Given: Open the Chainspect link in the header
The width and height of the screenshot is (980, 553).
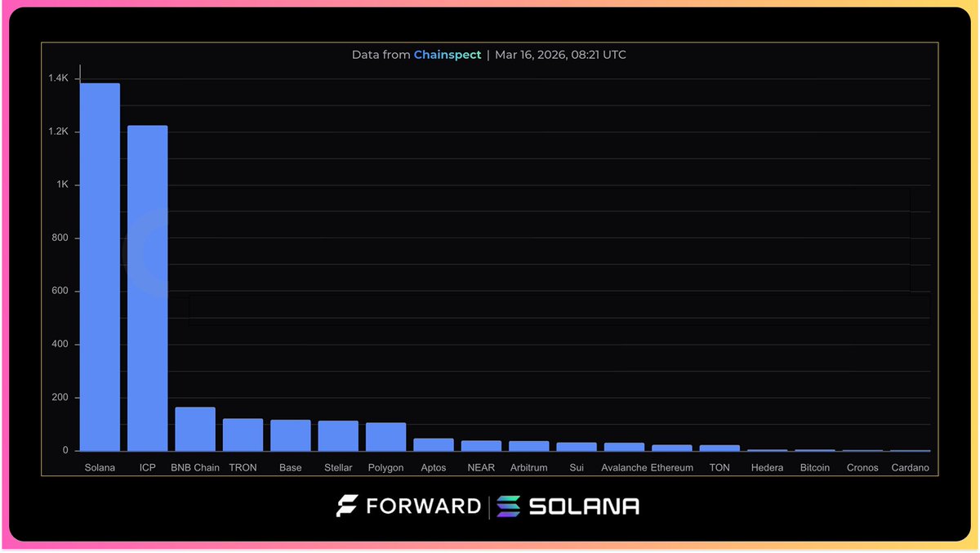Looking at the screenshot, I should click(448, 54).
